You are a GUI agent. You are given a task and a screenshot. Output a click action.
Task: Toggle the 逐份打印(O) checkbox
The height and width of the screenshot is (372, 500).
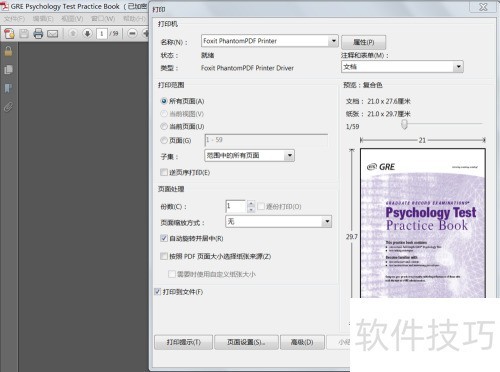(x=261, y=206)
